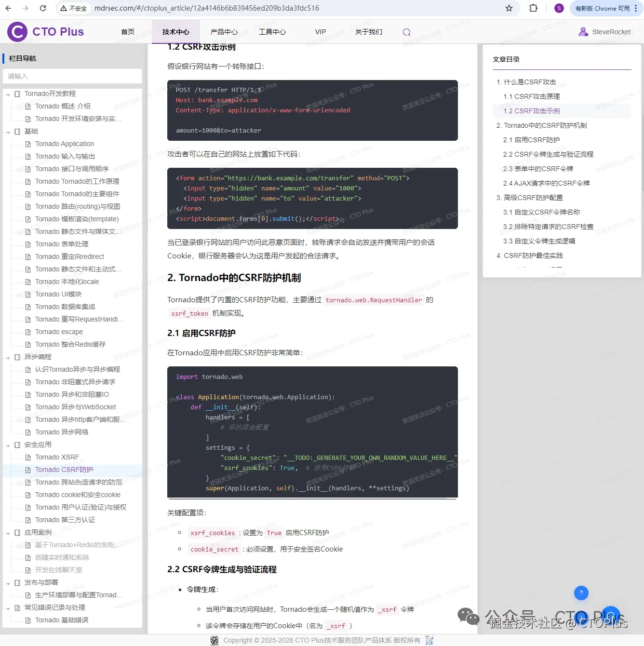Collapse the Tornado开发教程 tree section

[8, 94]
